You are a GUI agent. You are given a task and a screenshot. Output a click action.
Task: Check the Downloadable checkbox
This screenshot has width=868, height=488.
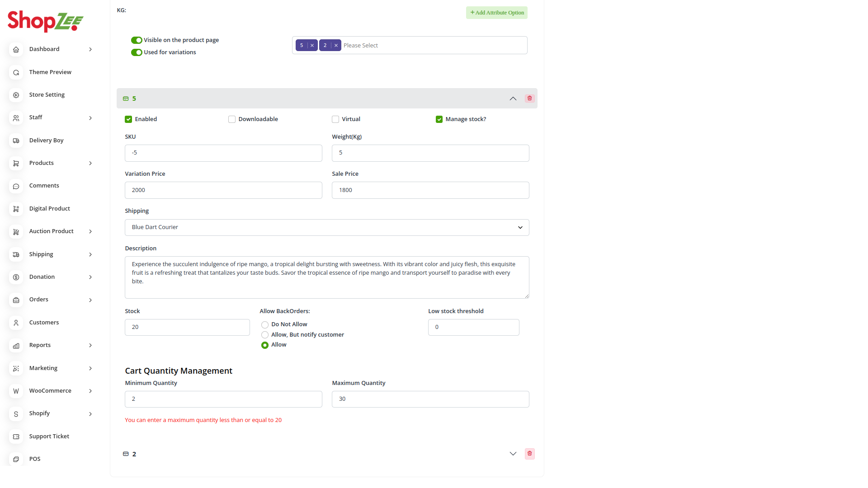232,119
